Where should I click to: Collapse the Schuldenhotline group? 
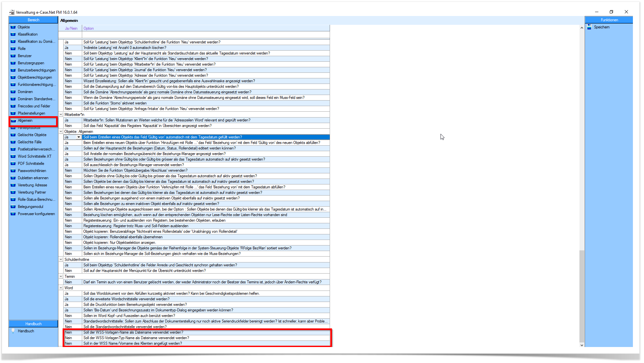click(61, 260)
